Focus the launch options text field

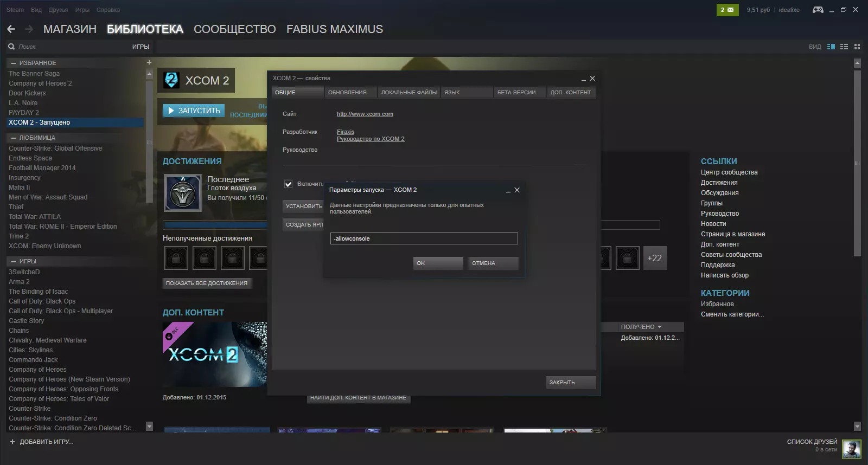point(424,238)
